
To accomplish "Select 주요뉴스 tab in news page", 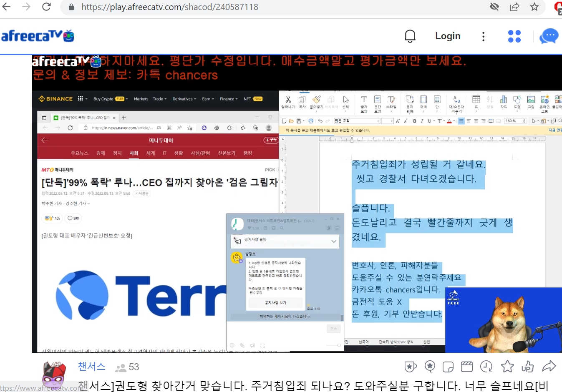I will click(79, 153).
